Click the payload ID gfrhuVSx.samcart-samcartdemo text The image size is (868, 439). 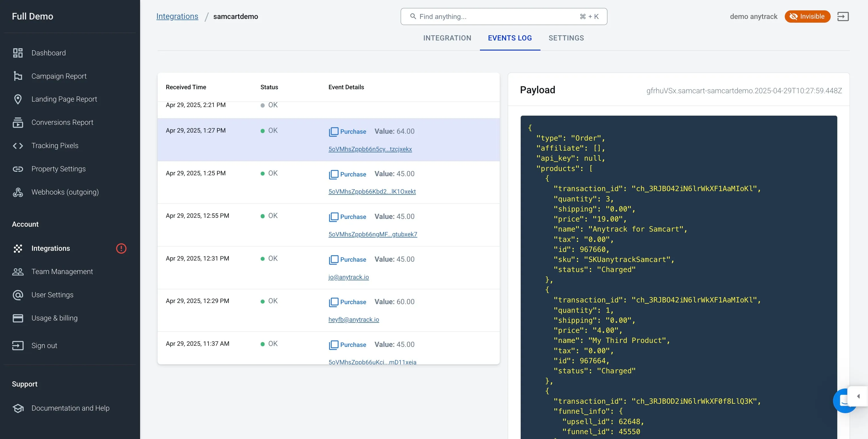(744, 91)
